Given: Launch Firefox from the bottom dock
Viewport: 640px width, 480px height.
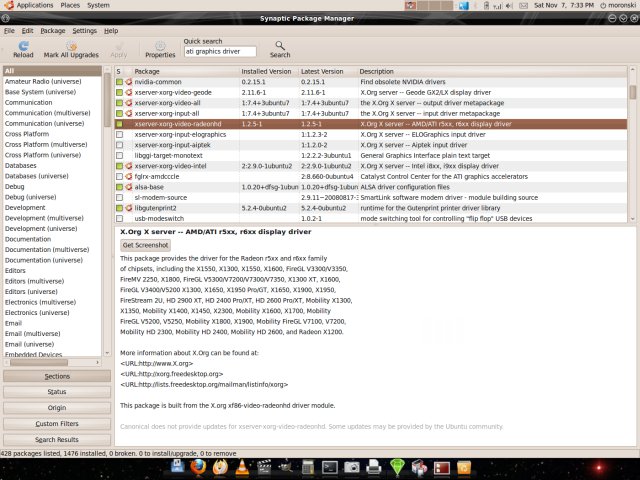Looking at the screenshot, I should pyautogui.click(x=196, y=466).
